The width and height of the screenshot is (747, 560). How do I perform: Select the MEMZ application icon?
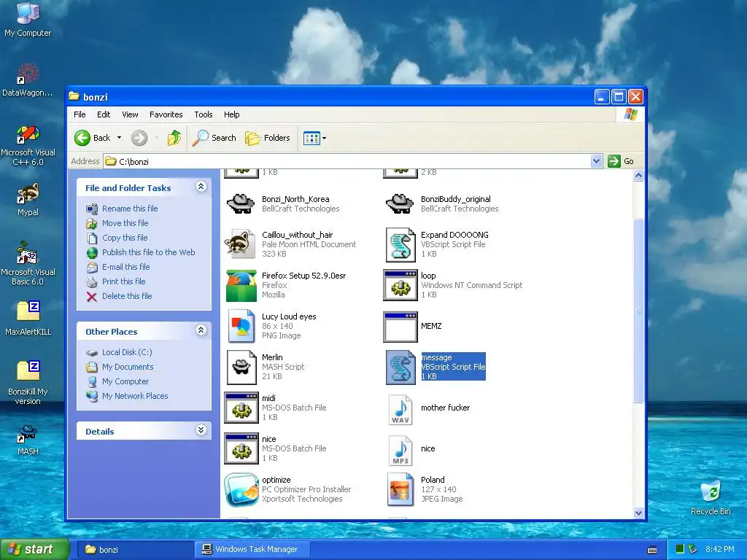tap(400, 326)
